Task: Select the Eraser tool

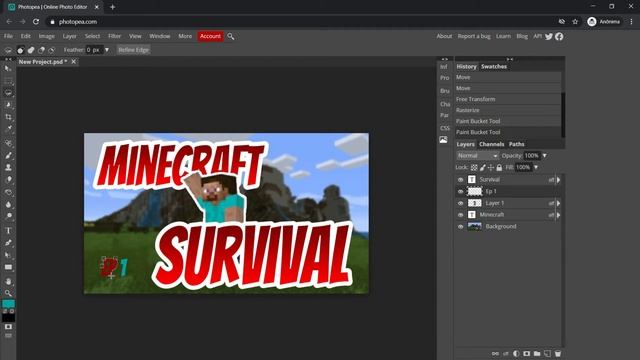Action: [x=8, y=180]
